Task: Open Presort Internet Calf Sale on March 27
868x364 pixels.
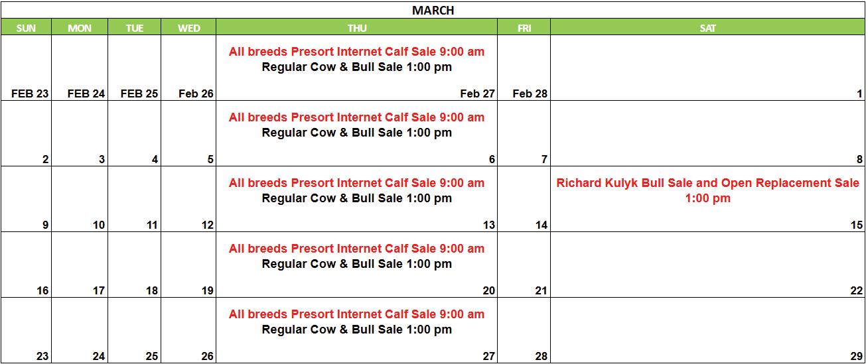Action: 356,314
